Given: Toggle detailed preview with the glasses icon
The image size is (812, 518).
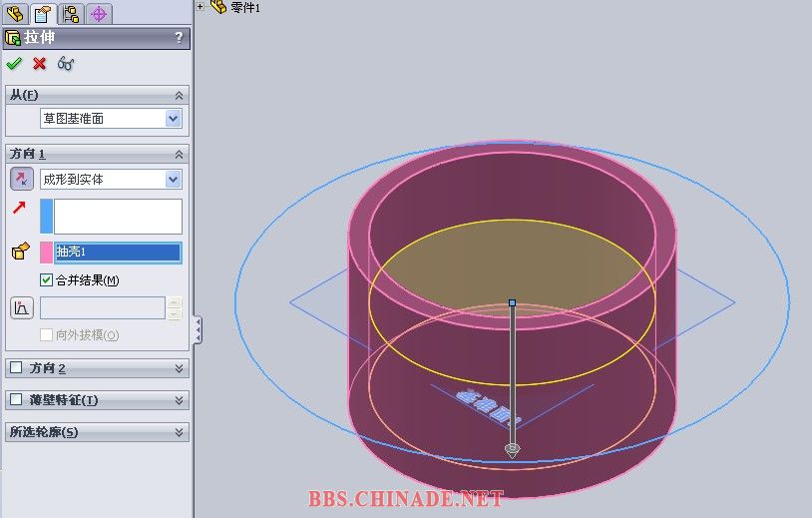Looking at the screenshot, I should pyautogui.click(x=66, y=64).
